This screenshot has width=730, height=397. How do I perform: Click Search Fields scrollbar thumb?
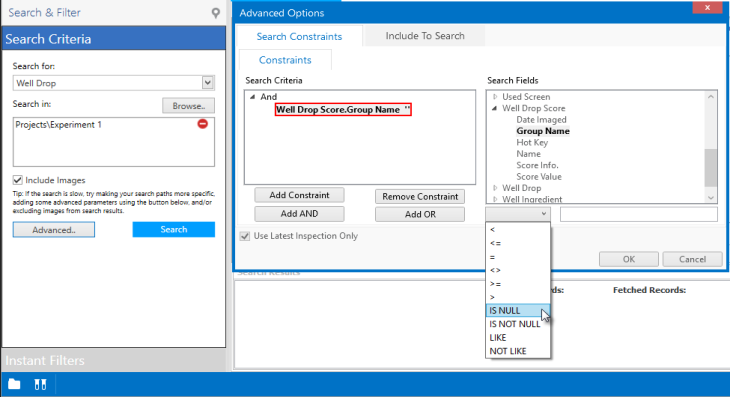710,168
